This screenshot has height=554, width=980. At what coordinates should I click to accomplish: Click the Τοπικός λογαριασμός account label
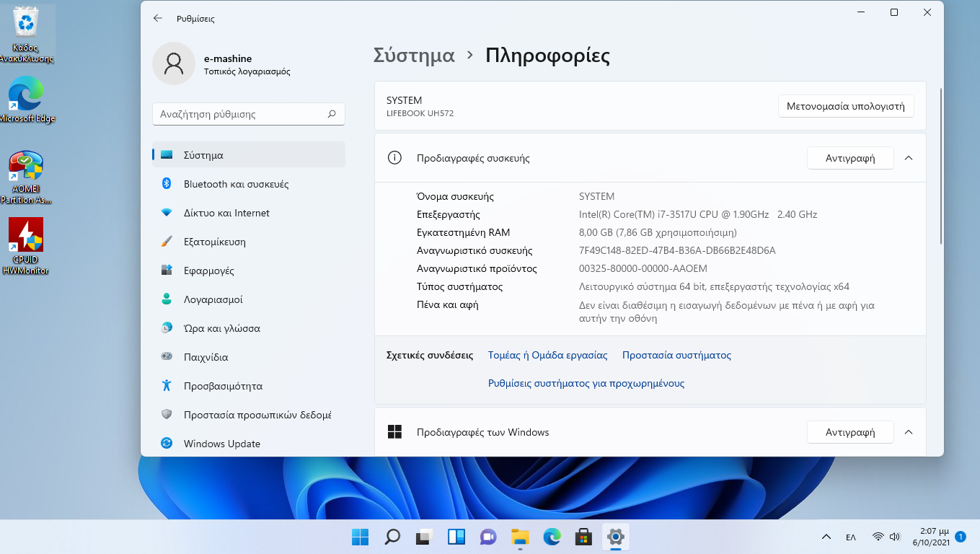[247, 72]
